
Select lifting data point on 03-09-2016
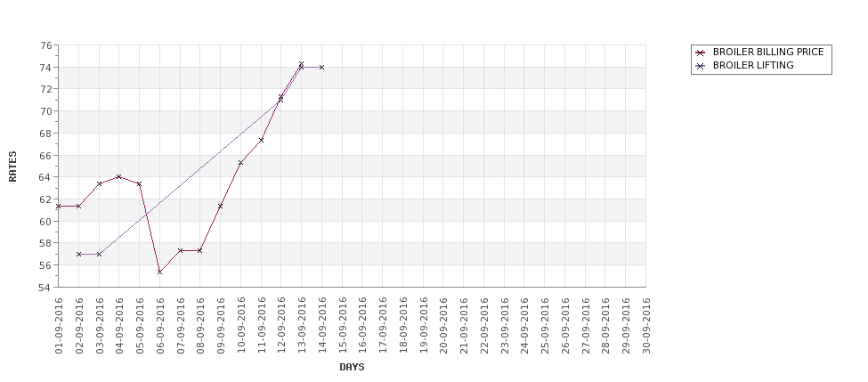99,254
